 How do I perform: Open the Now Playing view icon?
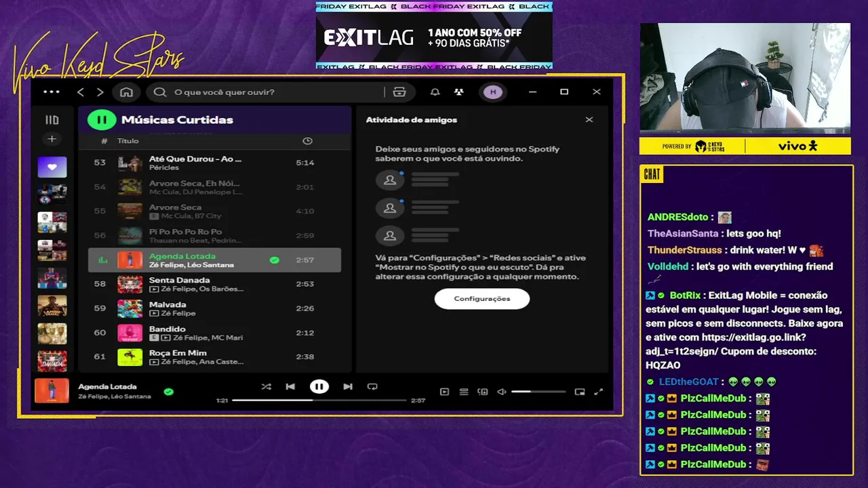(444, 392)
